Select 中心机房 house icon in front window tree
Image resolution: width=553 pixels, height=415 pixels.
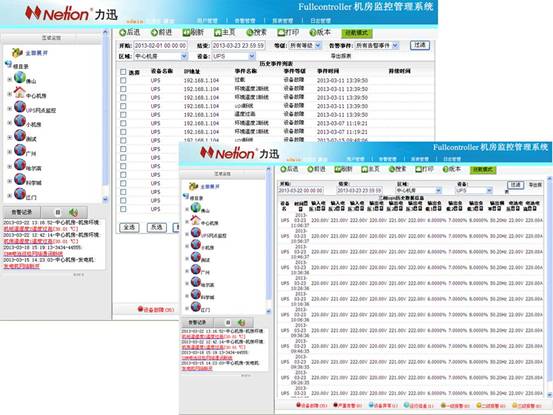(x=195, y=220)
